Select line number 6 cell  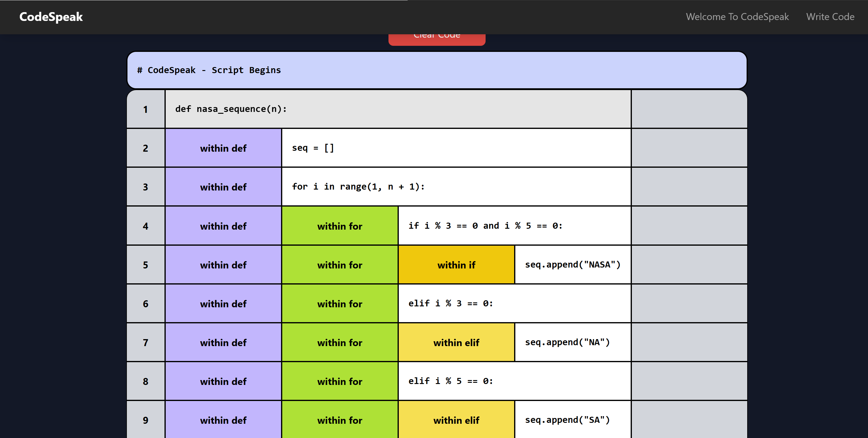coord(146,304)
